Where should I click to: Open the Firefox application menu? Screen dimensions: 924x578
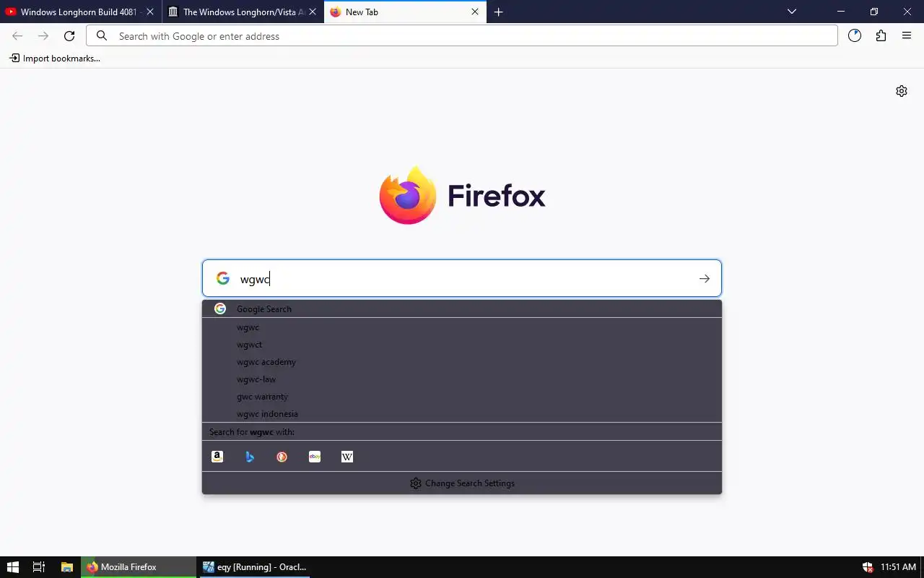pos(907,36)
